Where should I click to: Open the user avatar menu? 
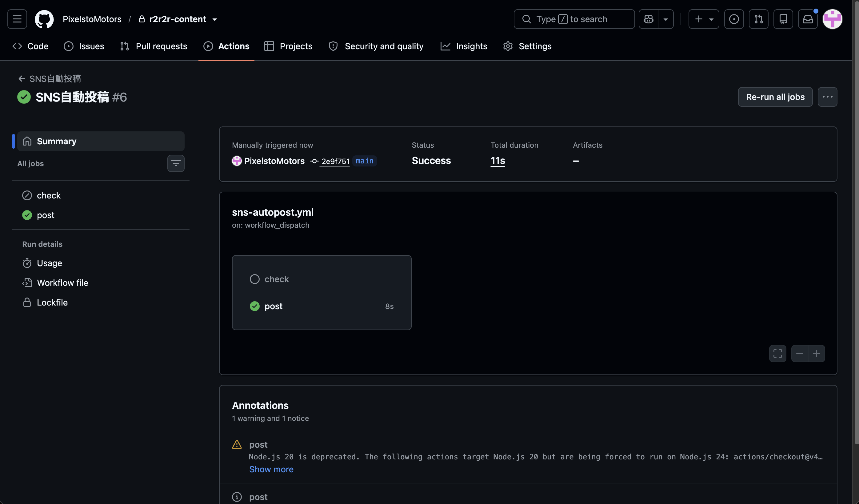833,19
